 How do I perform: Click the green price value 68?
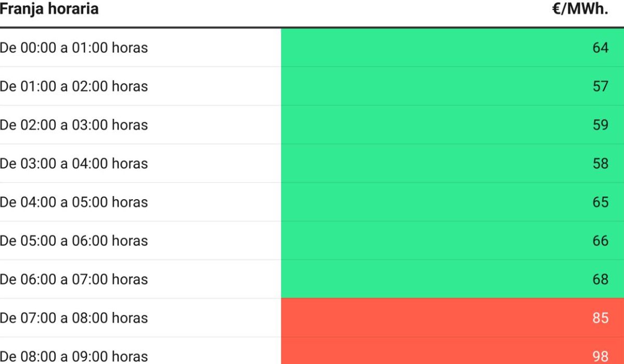600,279
